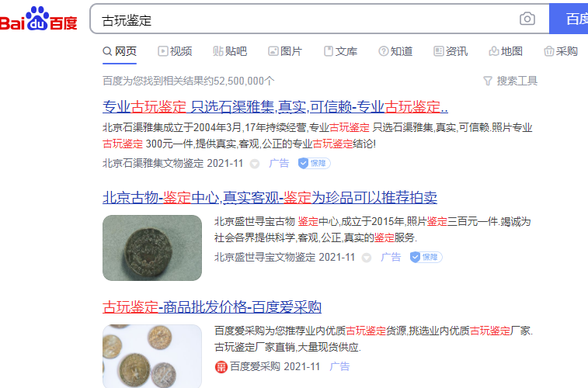Switch to the 文库 tab

340,51
